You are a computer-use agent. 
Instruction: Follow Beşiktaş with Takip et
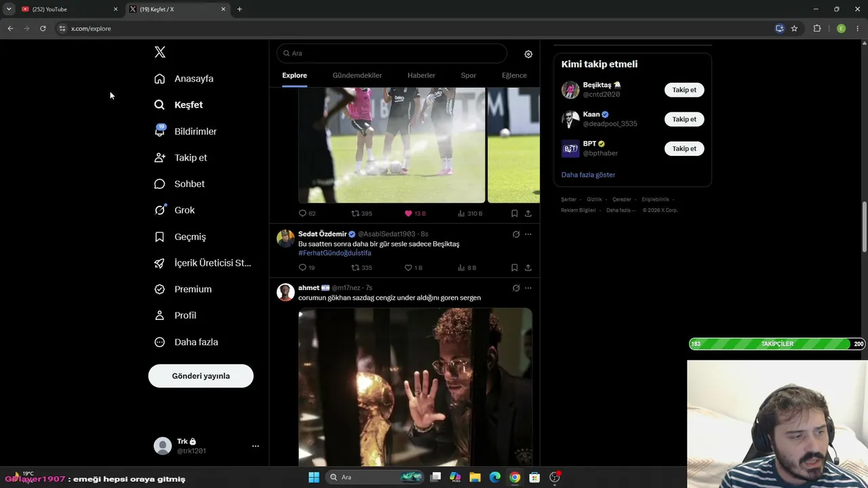(x=684, y=90)
